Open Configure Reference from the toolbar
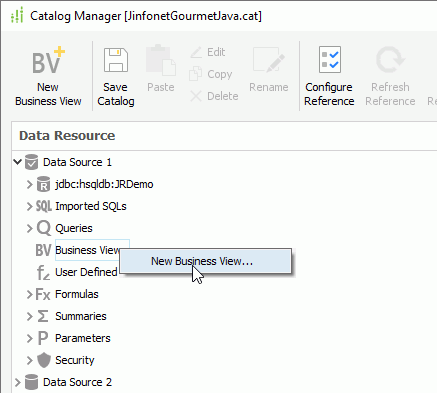 pyautogui.click(x=330, y=60)
